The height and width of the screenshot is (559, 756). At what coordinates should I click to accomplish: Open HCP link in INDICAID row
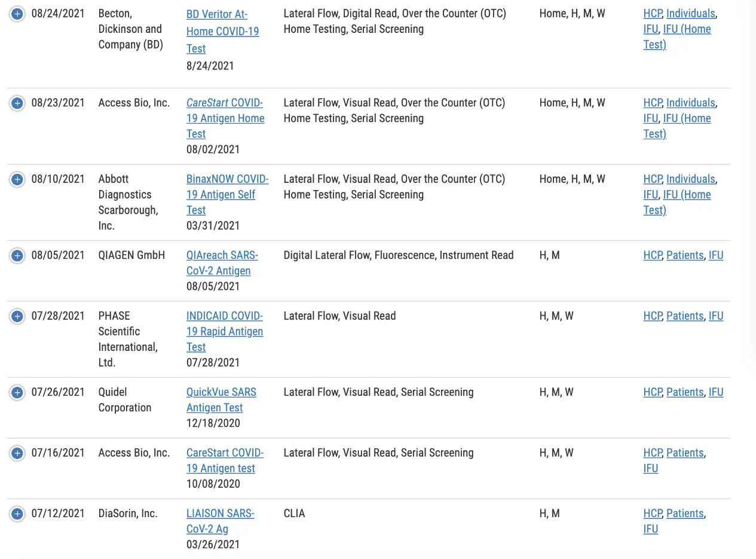tap(653, 316)
